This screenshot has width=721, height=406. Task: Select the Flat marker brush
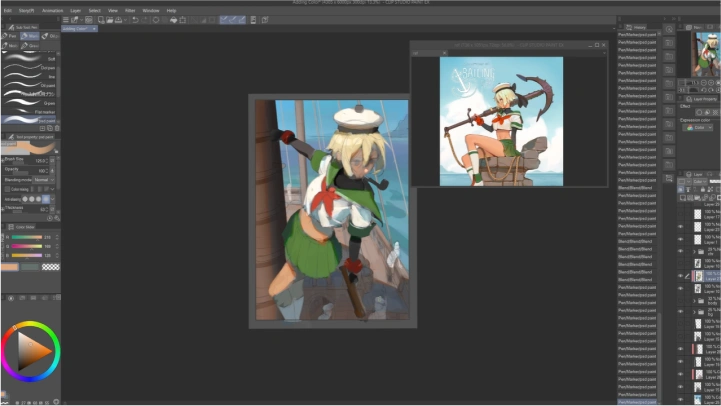click(29, 112)
